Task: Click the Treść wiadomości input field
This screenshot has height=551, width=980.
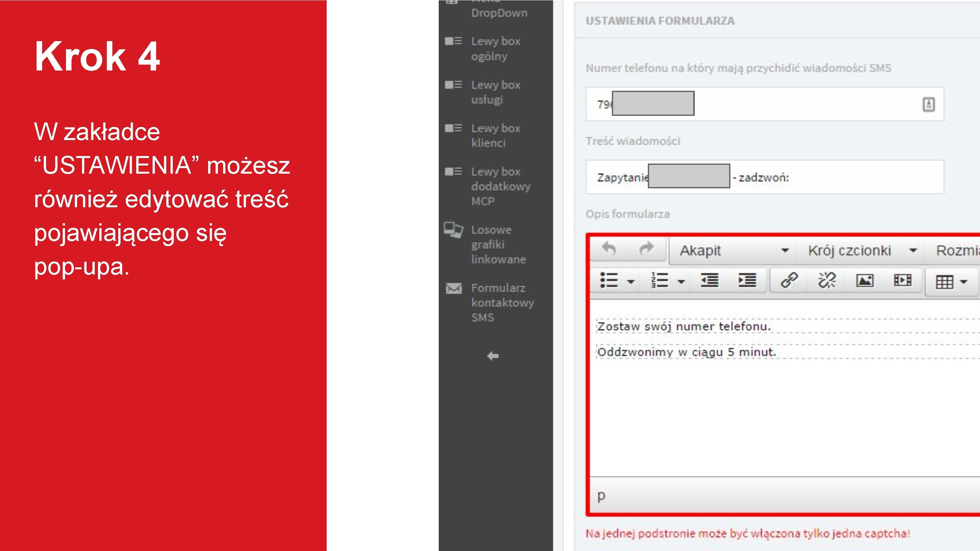Action: coord(765,177)
